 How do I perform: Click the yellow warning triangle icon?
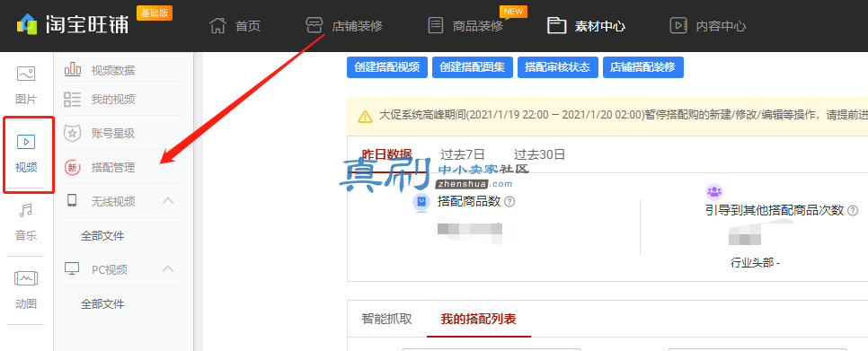(365, 117)
